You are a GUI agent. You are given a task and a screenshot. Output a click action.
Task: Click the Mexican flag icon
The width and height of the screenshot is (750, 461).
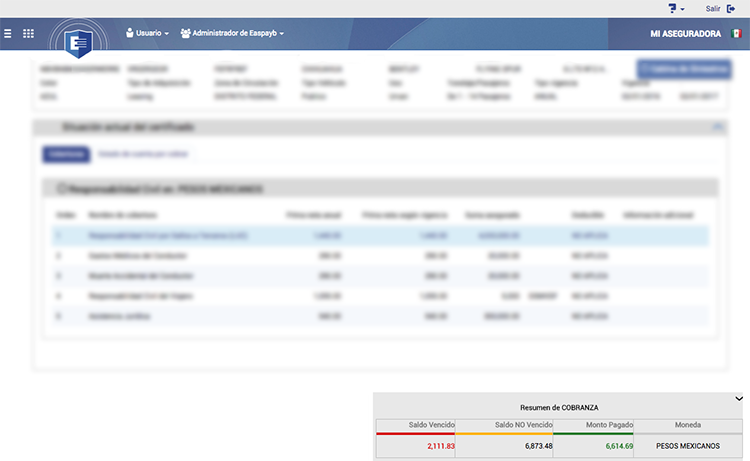coord(736,33)
